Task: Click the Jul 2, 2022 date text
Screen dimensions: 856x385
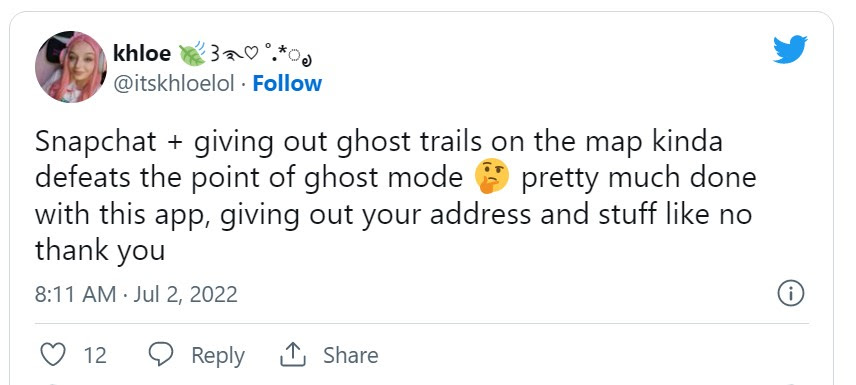Action: (186, 294)
